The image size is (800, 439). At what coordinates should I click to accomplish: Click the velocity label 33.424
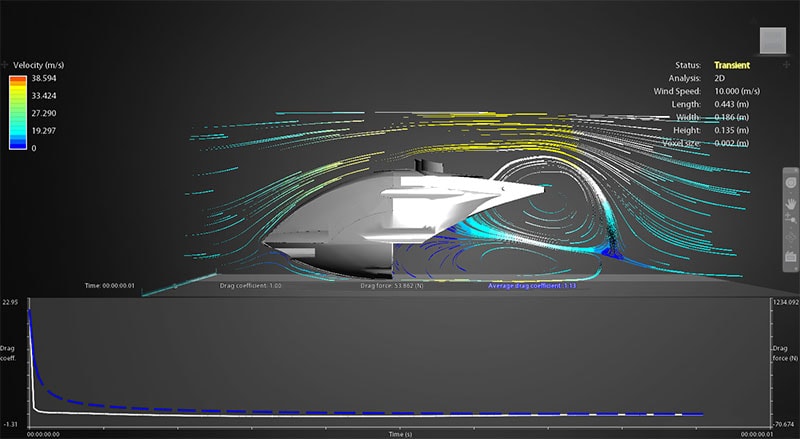pos(44,95)
